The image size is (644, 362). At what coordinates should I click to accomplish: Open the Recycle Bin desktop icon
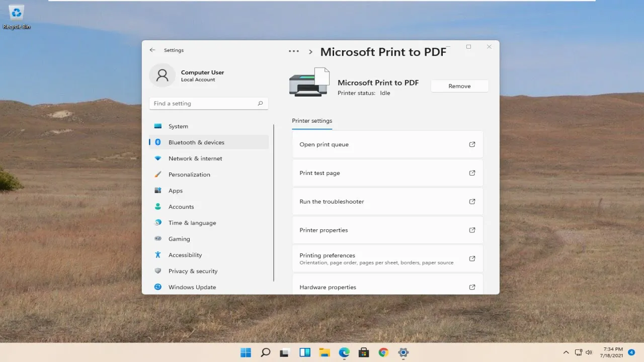pyautogui.click(x=17, y=17)
